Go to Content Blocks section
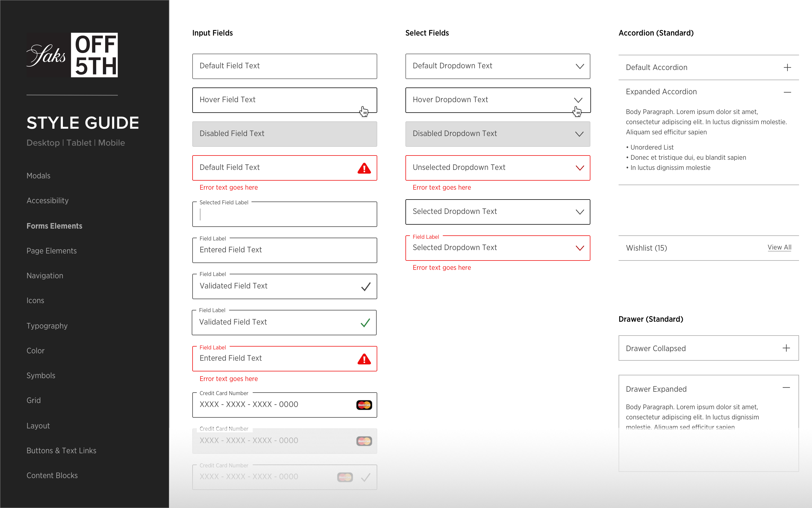The image size is (812, 508). pos(52,476)
